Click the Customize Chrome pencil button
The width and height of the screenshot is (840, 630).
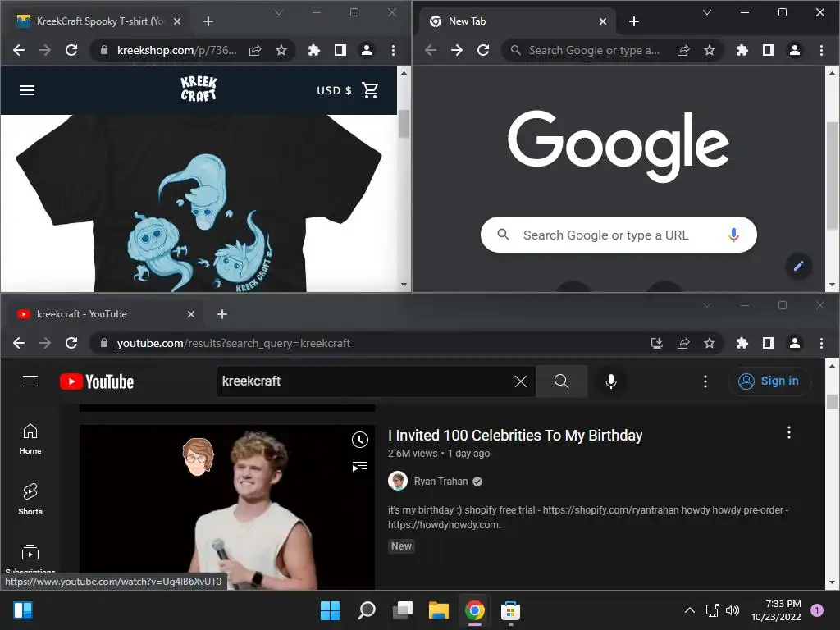799,266
